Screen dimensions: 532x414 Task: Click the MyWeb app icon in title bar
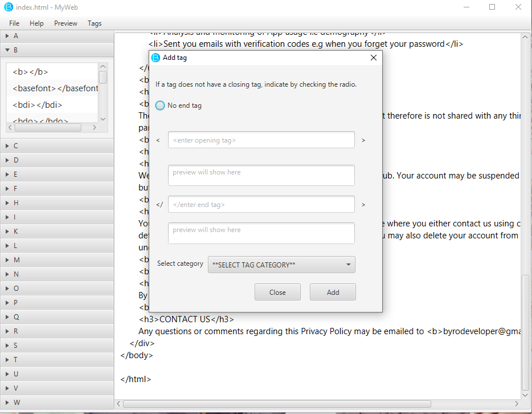point(9,7)
